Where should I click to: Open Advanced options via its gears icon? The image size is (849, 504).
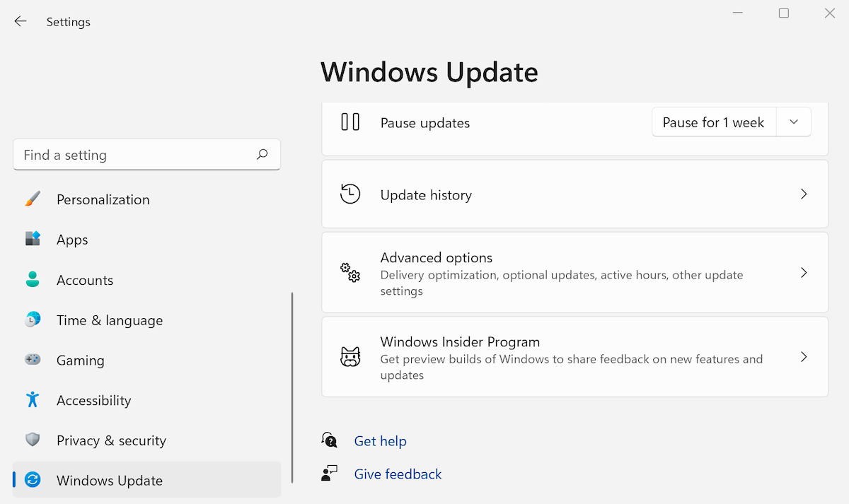pyautogui.click(x=350, y=273)
